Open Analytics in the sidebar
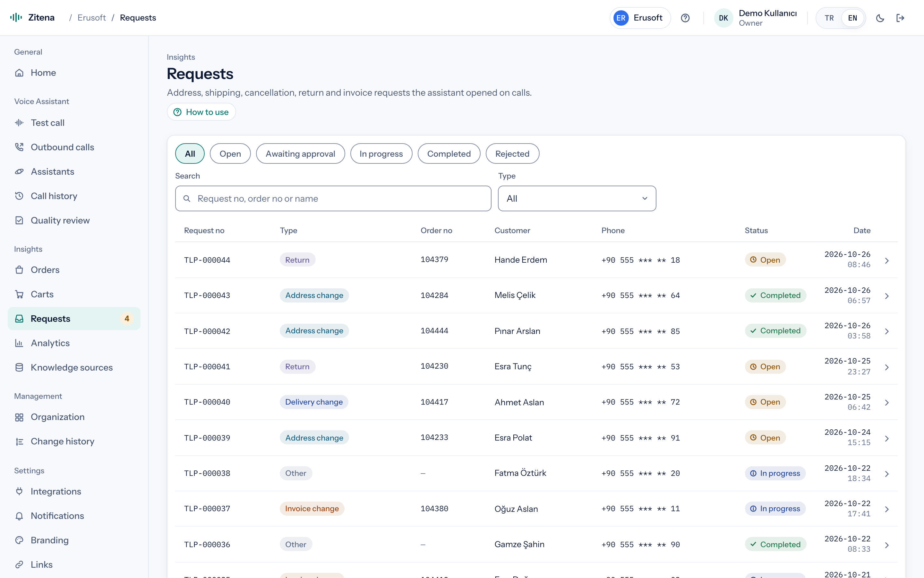Viewport: 924px width, 578px height. point(74,343)
